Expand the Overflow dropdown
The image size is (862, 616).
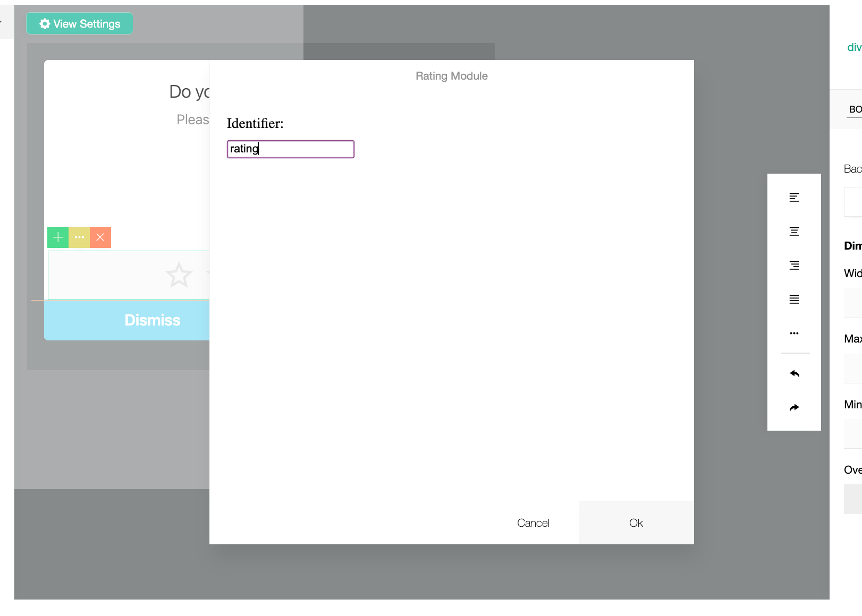(853, 499)
